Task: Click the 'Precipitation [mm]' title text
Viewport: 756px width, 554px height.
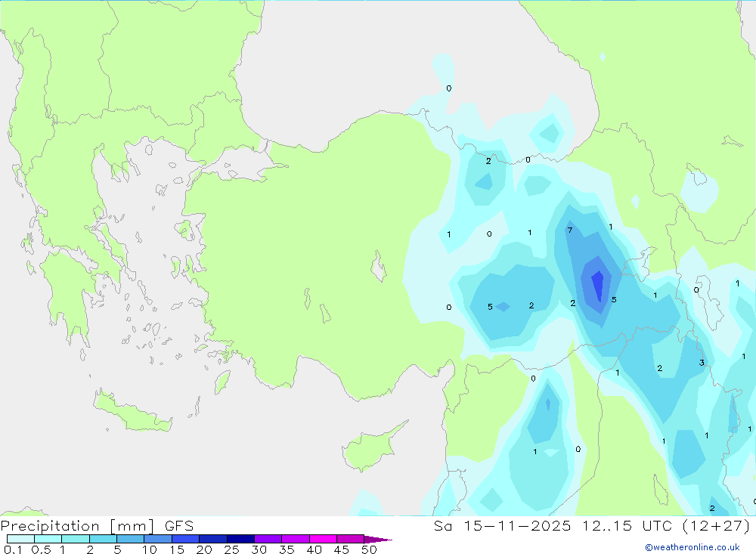Action: 77,526
